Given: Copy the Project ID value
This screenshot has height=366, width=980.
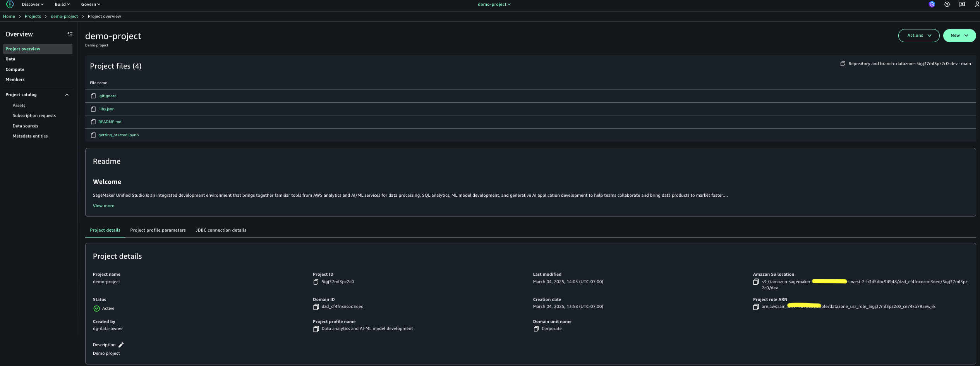Looking at the screenshot, I should (x=316, y=282).
